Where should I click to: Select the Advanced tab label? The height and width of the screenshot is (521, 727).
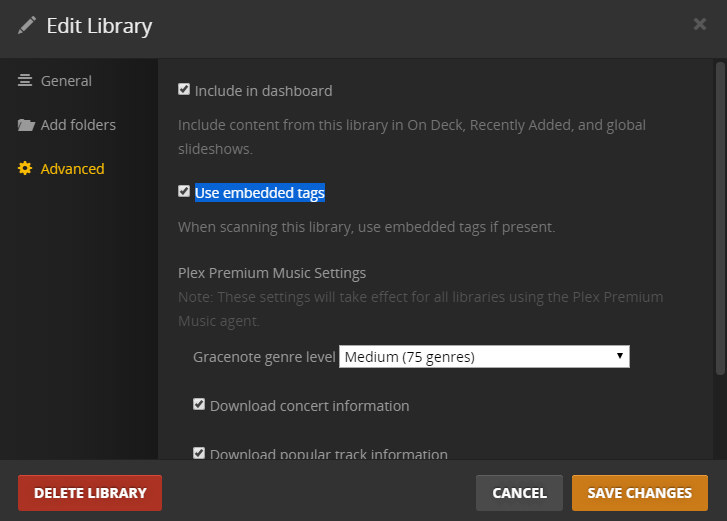[x=72, y=169]
